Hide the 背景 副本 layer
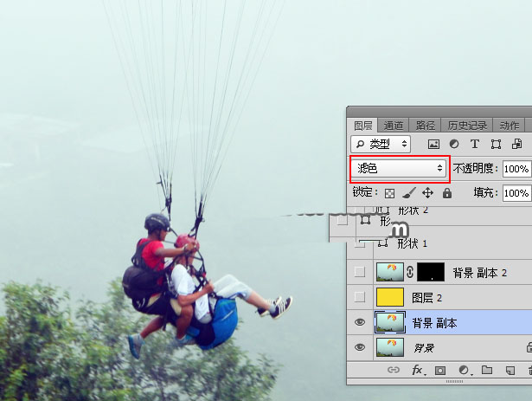The width and height of the screenshot is (532, 401). tap(360, 323)
